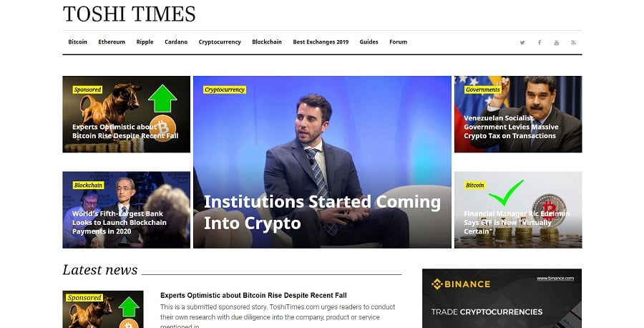Open the Cardano navigation link
The height and width of the screenshot is (328, 644).
(176, 42)
